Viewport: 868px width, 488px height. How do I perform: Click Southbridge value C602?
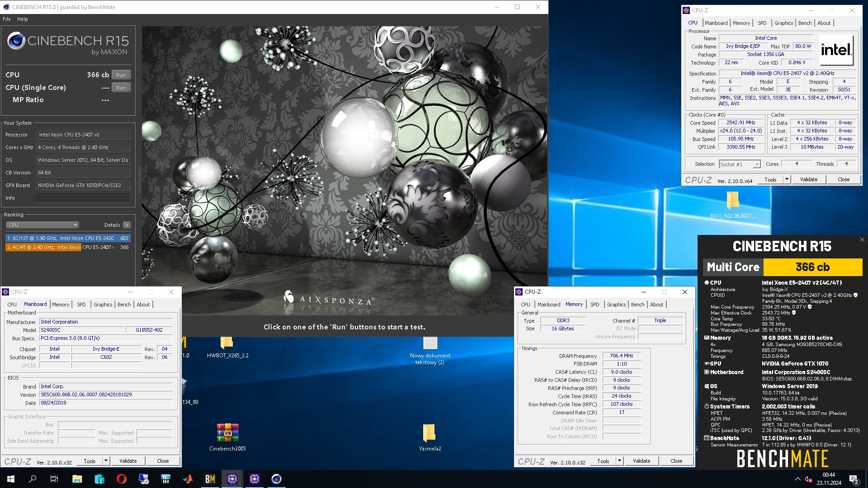pyautogui.click(x=106, y=357)
